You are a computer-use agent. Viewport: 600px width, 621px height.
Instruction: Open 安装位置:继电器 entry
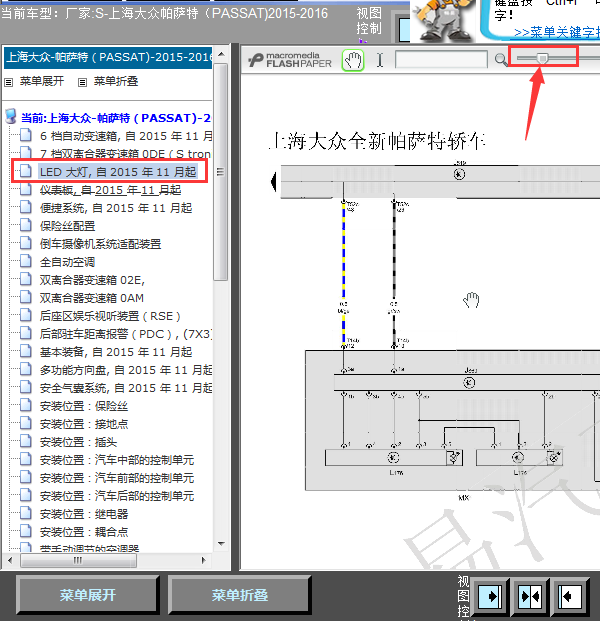(x=84, y=514)
